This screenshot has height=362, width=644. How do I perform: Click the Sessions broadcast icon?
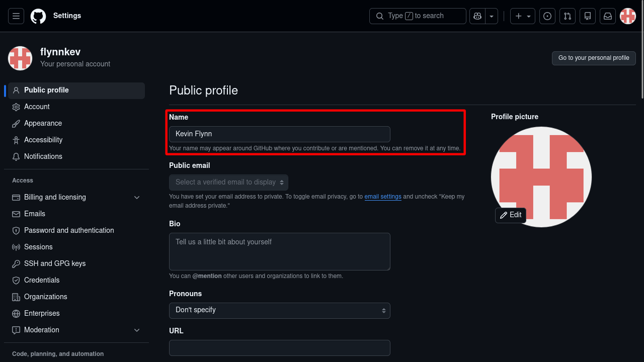click(16, 247)
